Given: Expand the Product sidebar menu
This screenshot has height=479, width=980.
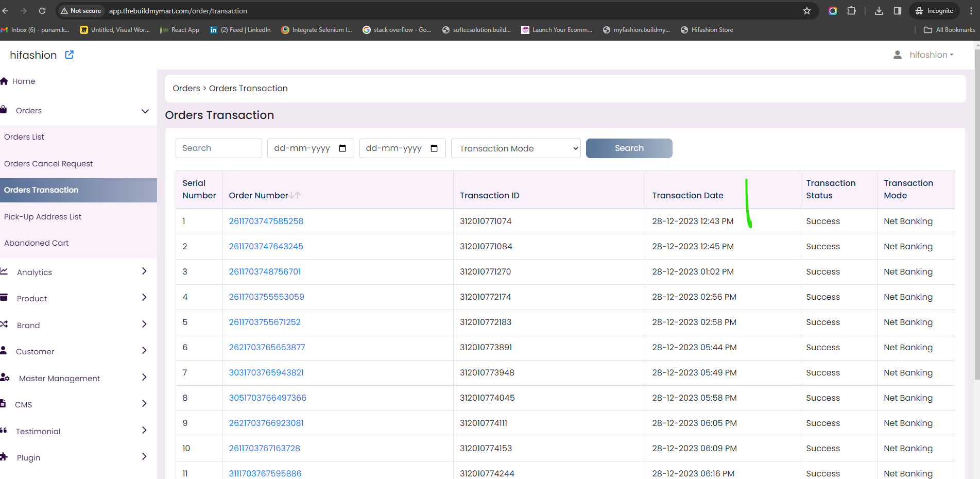Looking at the screenshot, I should [x=144, y=297].
